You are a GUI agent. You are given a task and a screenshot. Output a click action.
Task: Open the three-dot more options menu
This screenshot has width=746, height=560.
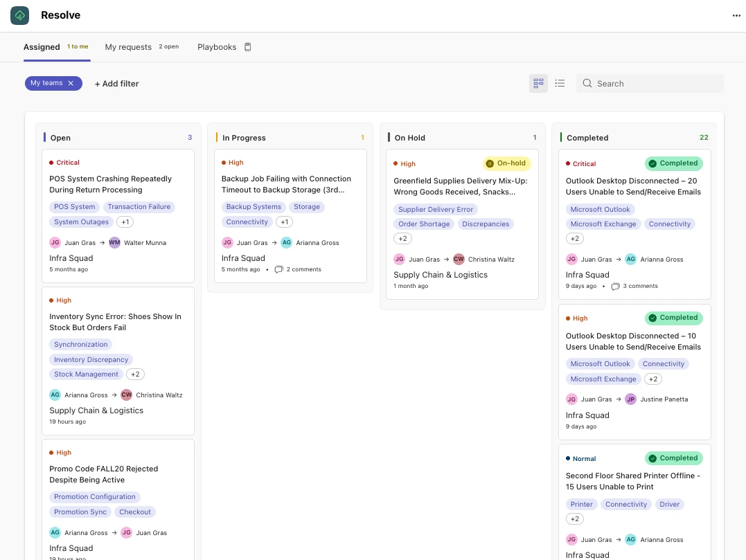[736, 15]
